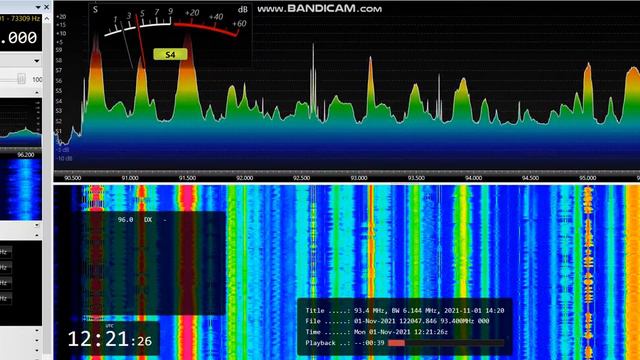
Task: Click the 96.0 DX text overlay
Action: tap(142, 220)
